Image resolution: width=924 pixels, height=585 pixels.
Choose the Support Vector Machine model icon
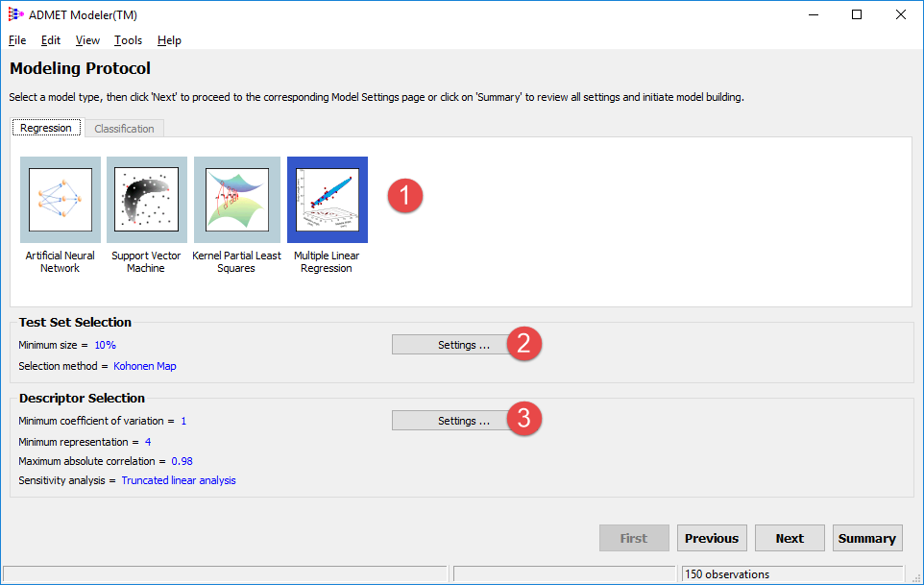147,200
